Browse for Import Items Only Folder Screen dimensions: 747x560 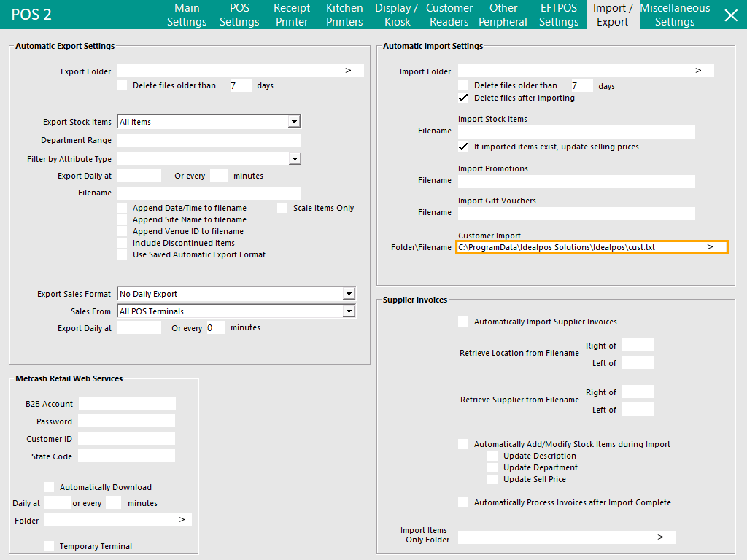(660, 537)
